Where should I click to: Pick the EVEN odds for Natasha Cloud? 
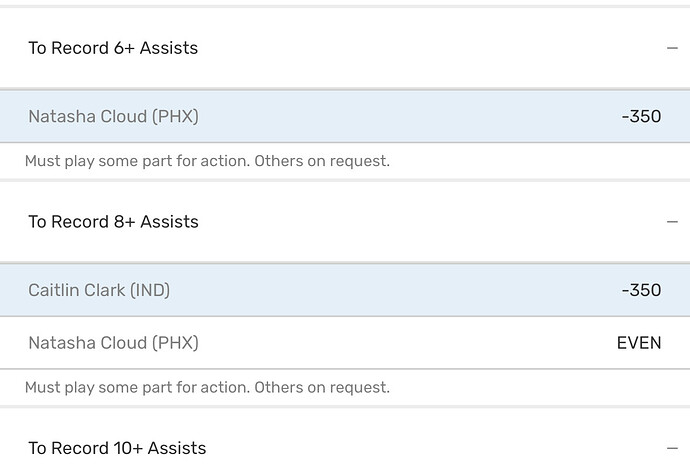coord(639,343)
